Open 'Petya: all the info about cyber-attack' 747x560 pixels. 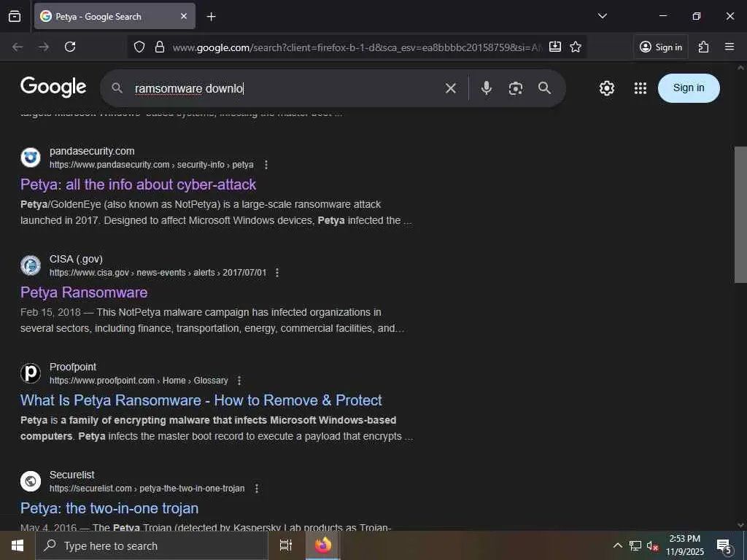(x=138, y=184)
